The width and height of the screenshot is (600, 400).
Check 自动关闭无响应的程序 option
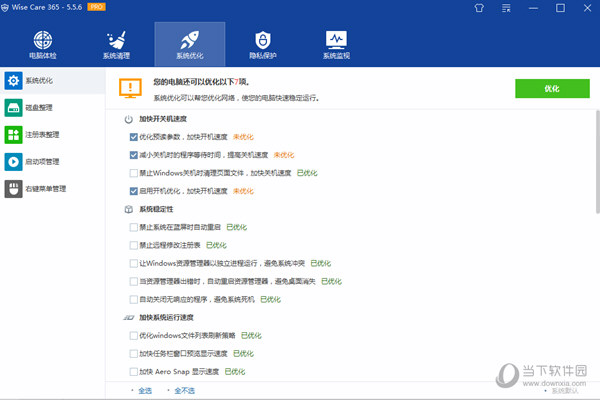point(134,300)
